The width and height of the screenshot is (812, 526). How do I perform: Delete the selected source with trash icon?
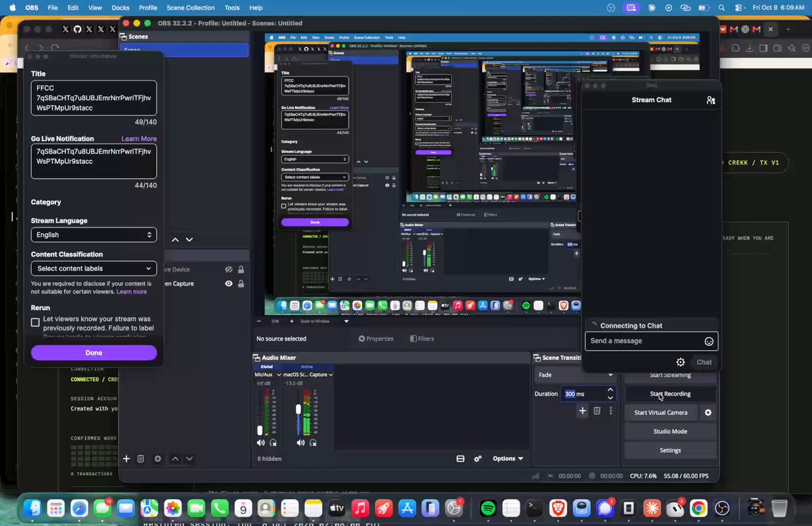(141, 458)
